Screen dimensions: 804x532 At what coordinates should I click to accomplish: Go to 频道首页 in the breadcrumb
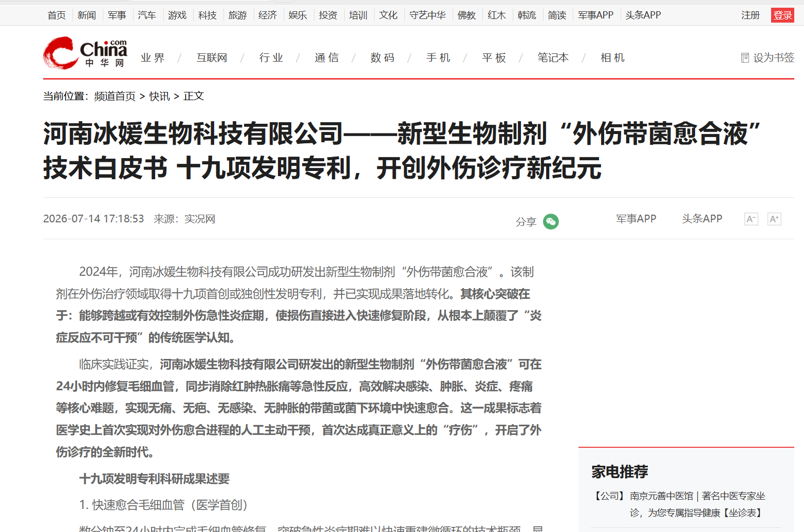pyautogui.click(x=115, y=97)
